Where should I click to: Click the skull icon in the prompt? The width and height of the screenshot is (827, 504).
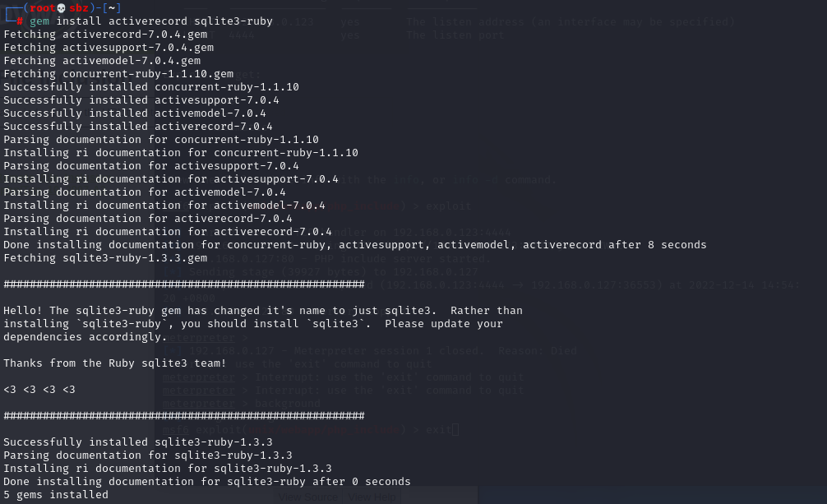click(61, 8)
